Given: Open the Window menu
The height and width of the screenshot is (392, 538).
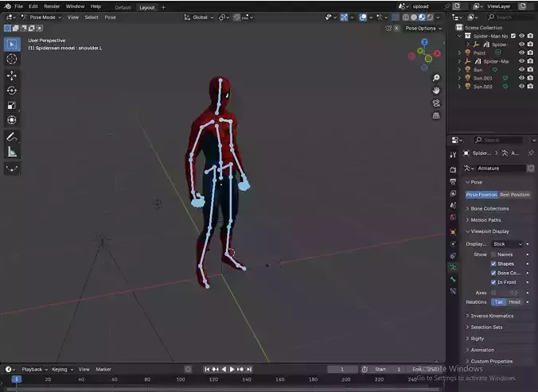Looking at the screenshot, I should pos(75,6).
